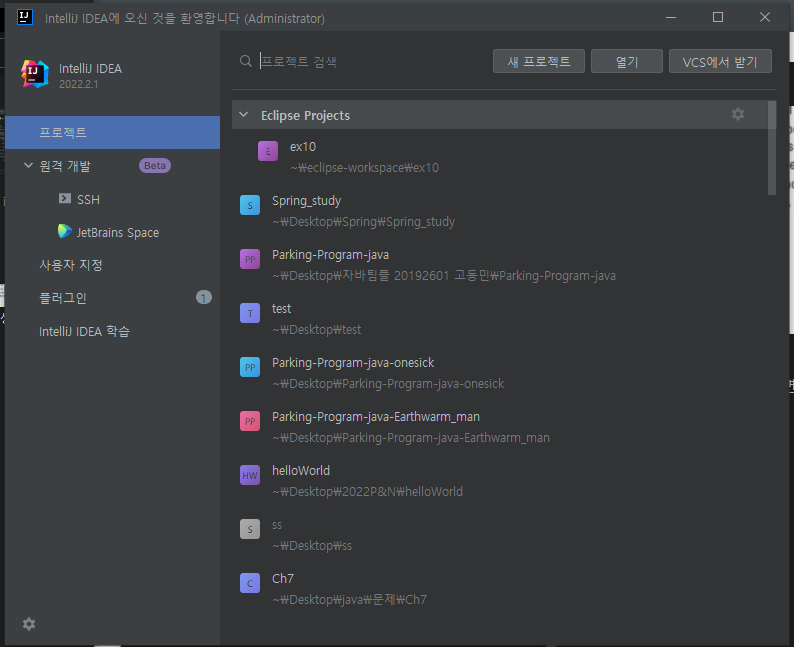Click the ss project gray S icon
Screen dimensions: 794x647
point(250,529)
